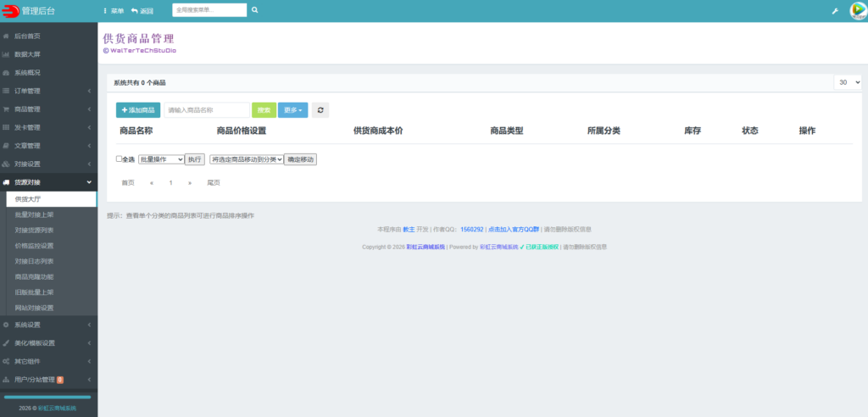Click the green 搜索 button
The height and width of the screenshot is (417, 868).
tap(264, 110)
